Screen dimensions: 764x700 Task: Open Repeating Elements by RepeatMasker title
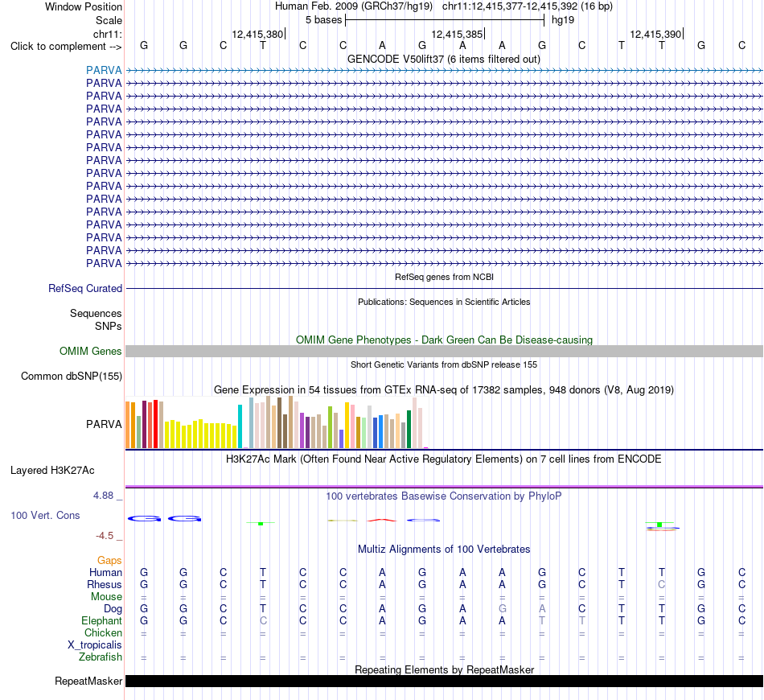[x=444, y=669]
